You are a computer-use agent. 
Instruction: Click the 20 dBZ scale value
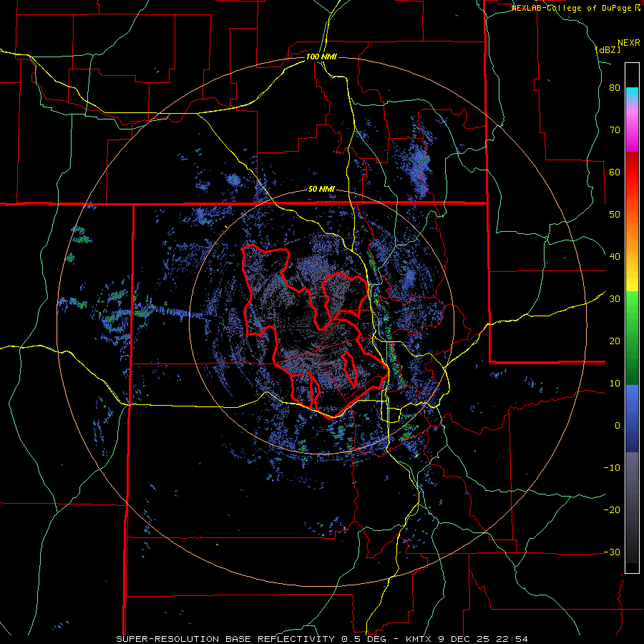(x=615, y=341)
